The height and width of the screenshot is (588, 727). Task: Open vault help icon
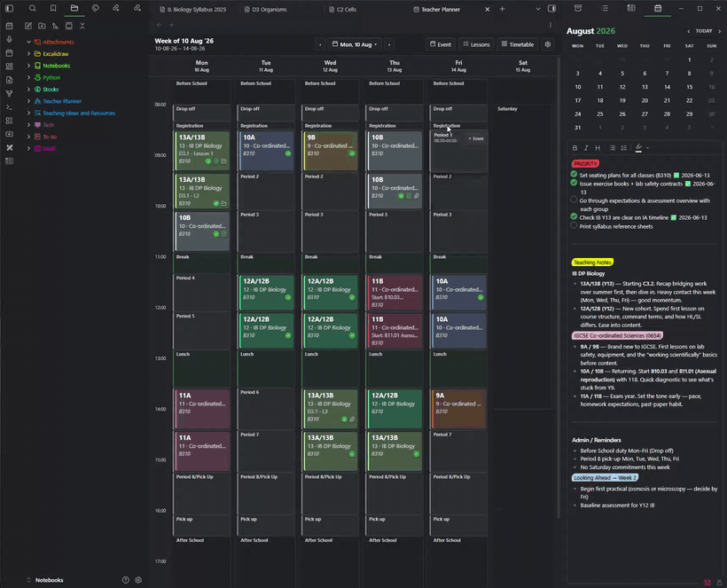point(125,580)
